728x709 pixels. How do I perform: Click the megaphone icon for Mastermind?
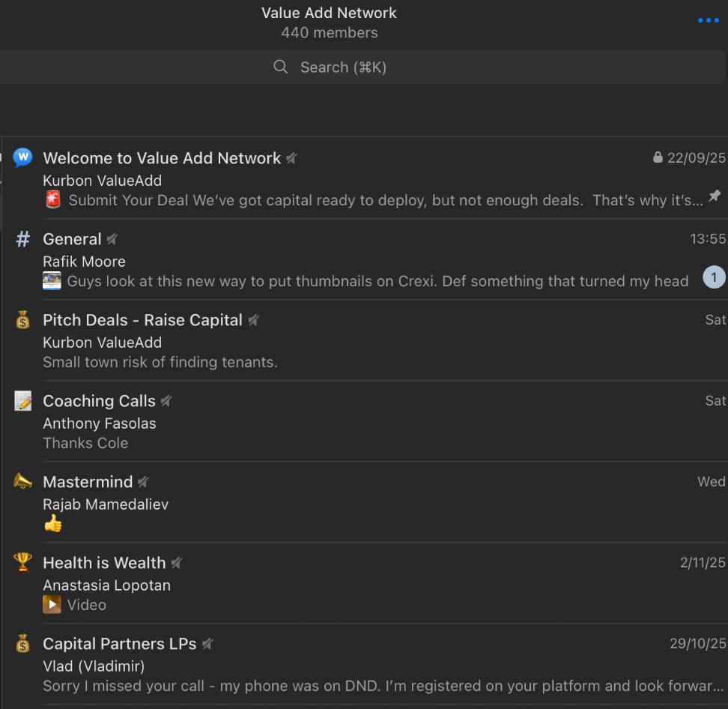[22, 481]
